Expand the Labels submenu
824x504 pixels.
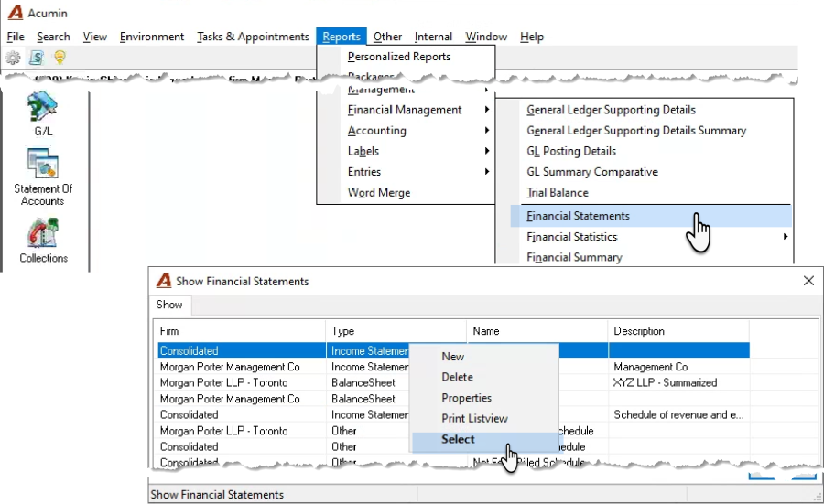406,151
